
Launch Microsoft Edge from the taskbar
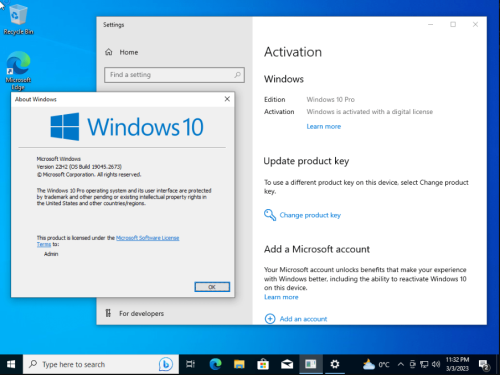pos(215,364)
